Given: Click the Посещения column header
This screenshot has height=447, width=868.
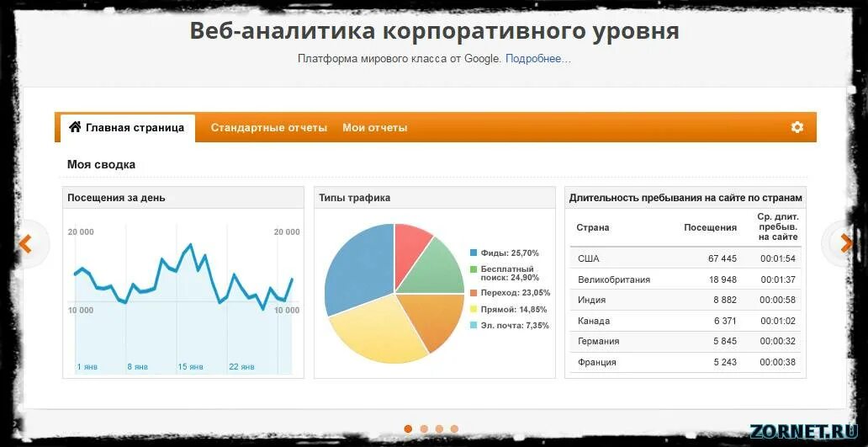Looking at the screenshot, I should coord(710,227).
